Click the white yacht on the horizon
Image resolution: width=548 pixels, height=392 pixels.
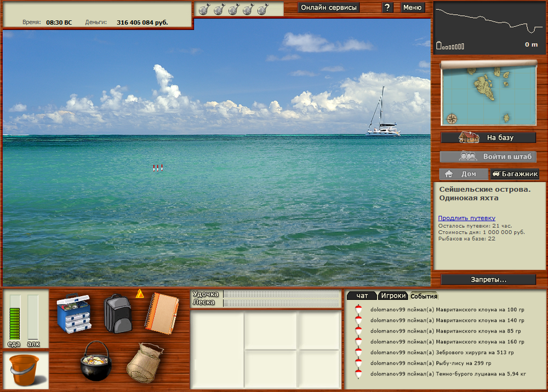click(x=383, y=112)
